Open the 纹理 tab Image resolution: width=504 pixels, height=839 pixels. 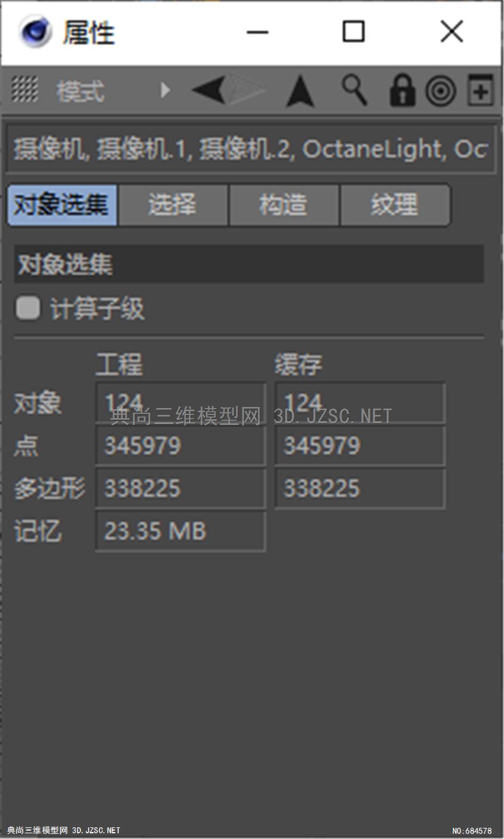tap(395, 205)
